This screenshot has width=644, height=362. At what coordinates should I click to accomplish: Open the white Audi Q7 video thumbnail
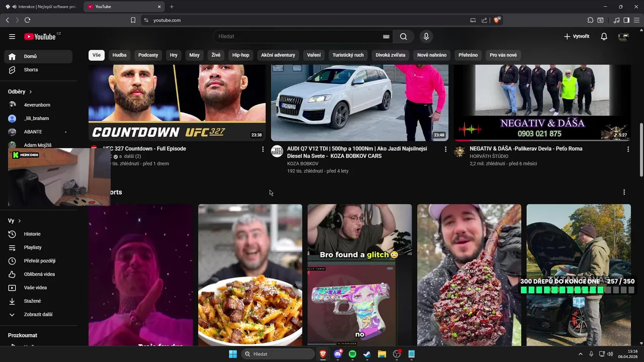pos(360,103)
